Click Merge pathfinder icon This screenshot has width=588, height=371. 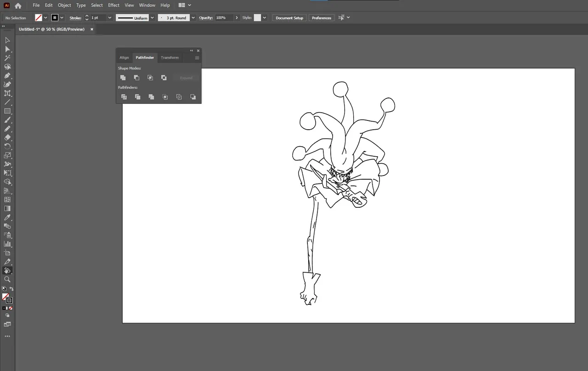click(x=151, y=97)
